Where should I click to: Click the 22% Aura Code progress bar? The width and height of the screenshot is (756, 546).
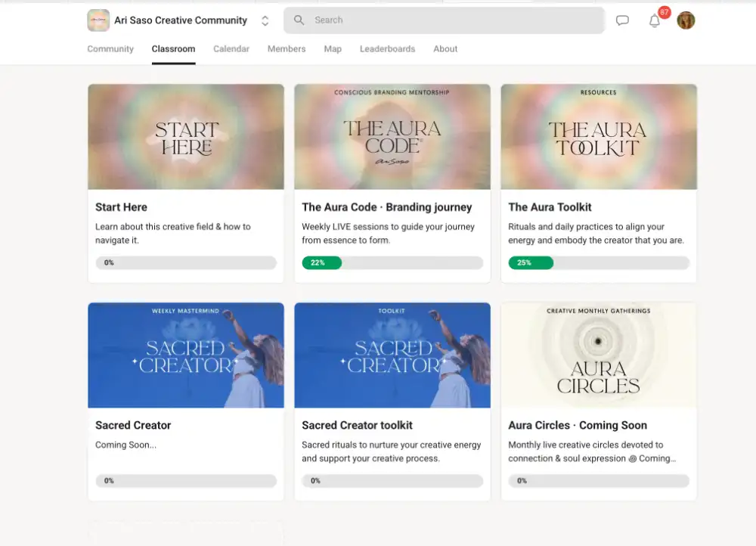point(392,263)
